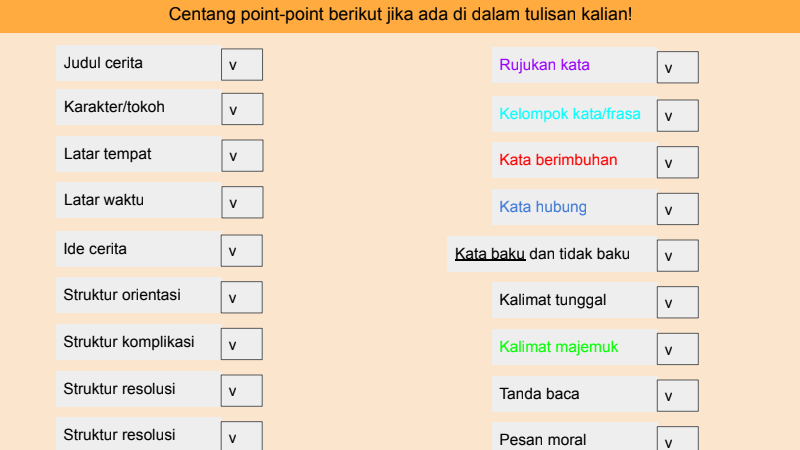Check the Ide cerita box
The width and height of the screenshot is (800, 450).
tap(242, 250)
